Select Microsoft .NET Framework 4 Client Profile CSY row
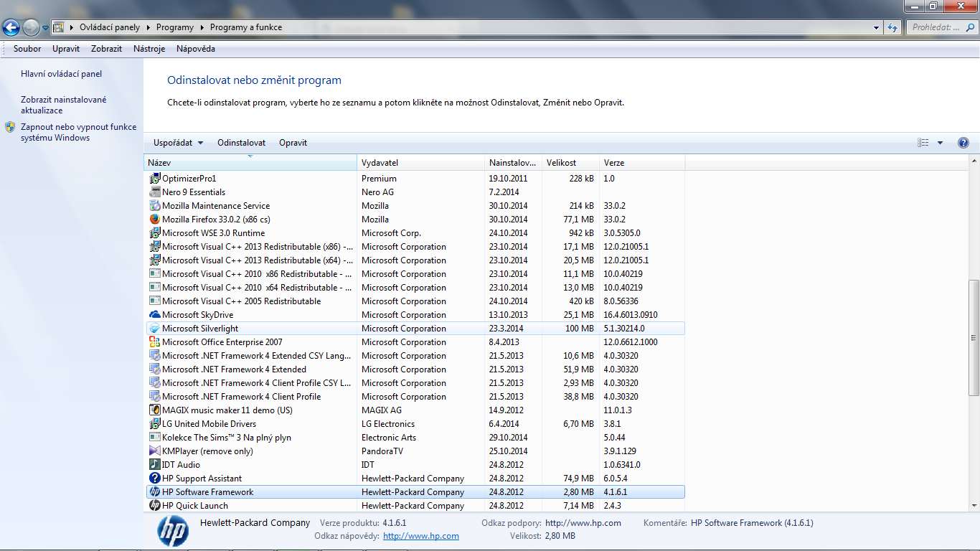The image size is (980, 551). (x=415, y=383)
